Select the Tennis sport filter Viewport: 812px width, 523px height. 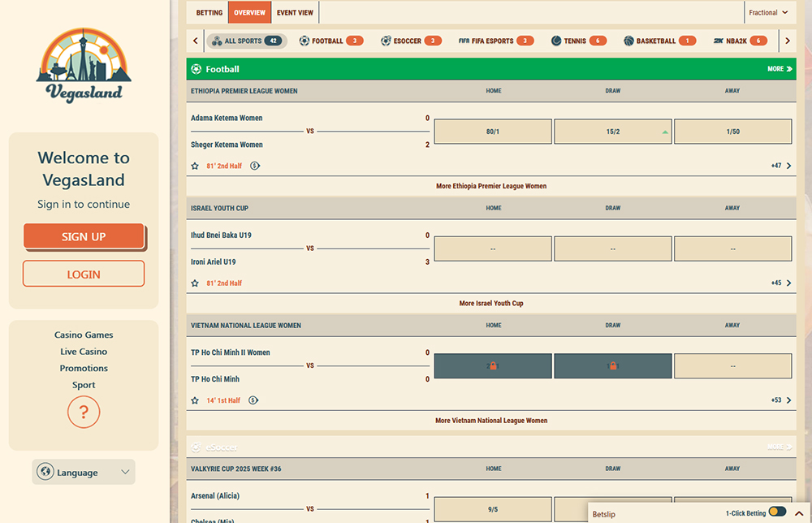click(578, 41)
